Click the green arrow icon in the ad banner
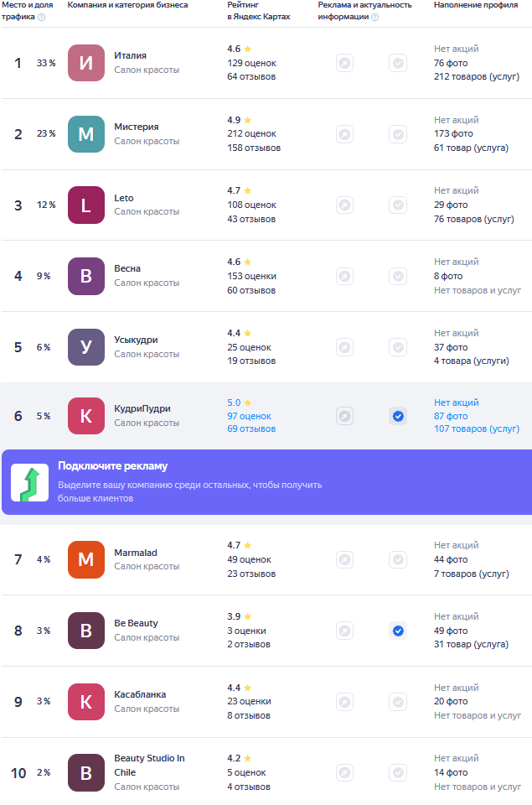532x805 pixels. 30,483
